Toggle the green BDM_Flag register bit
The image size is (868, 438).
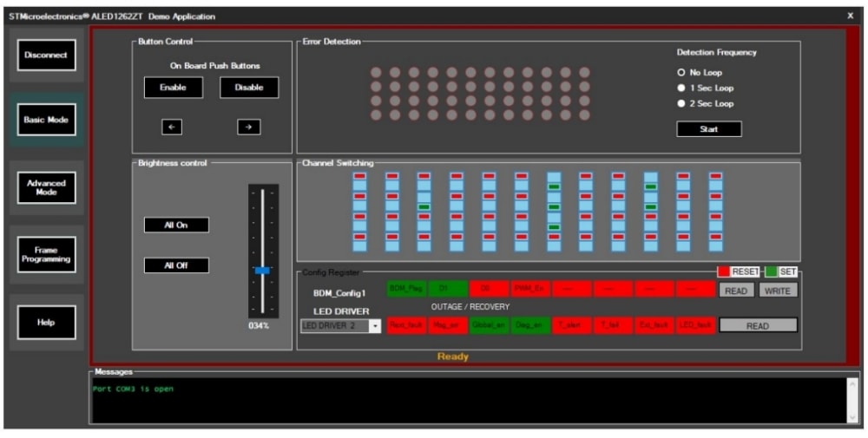coord(404,288)
